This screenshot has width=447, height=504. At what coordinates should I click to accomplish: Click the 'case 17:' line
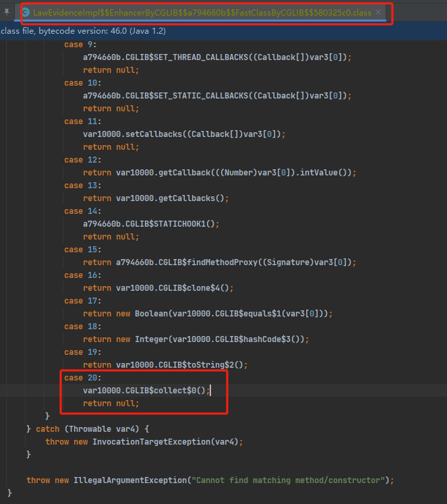tap(83, 301)
